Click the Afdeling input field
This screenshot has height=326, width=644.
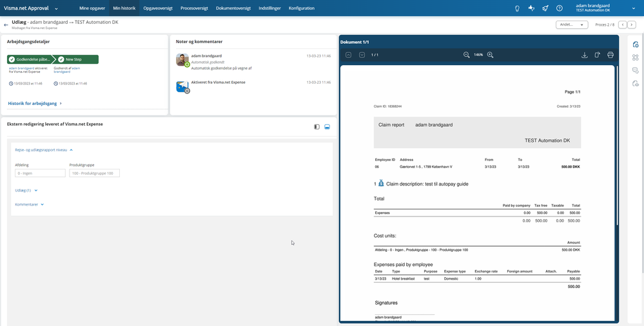40,173
